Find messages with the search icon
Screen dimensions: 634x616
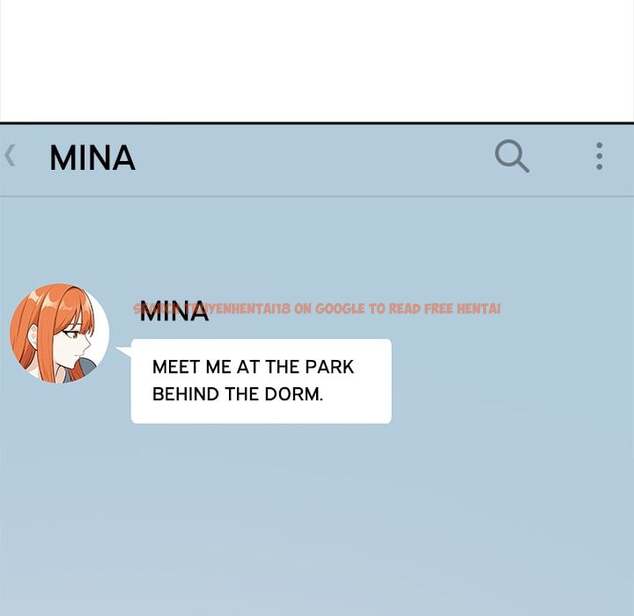coord(512,156)
